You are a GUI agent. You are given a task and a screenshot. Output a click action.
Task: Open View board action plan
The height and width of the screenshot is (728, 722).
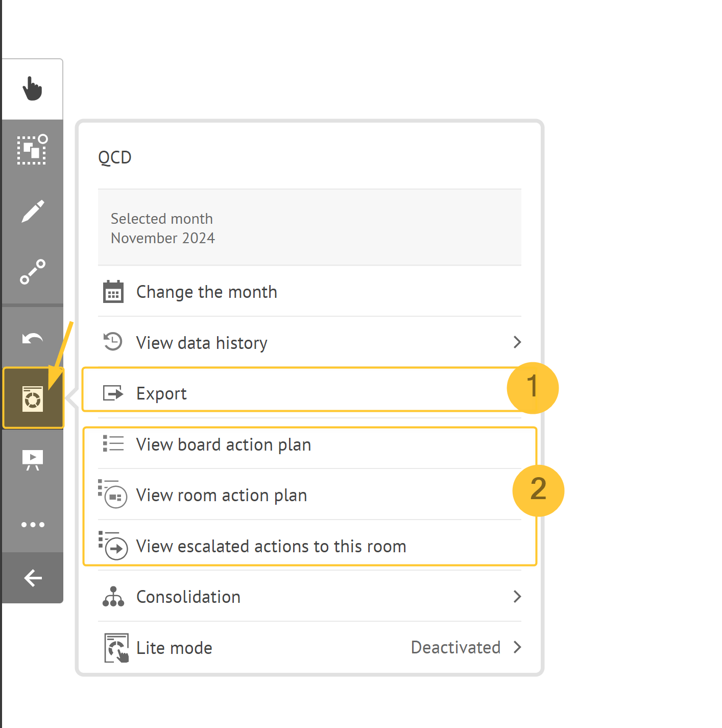309,444
